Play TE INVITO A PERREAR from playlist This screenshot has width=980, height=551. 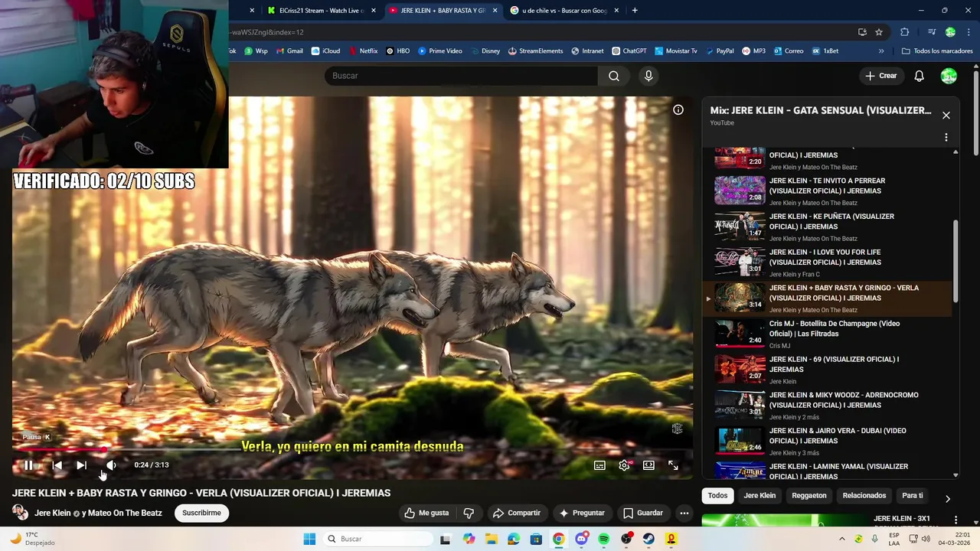827,191
